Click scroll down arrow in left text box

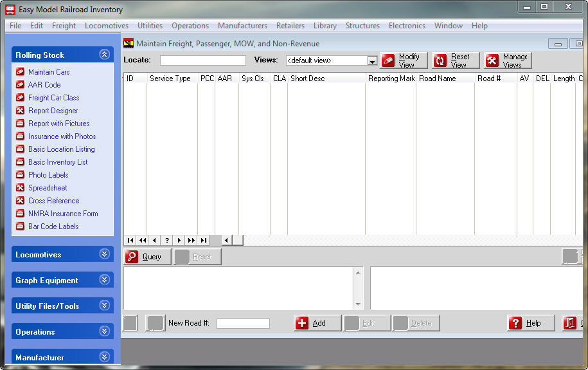[x=358, y=304]
